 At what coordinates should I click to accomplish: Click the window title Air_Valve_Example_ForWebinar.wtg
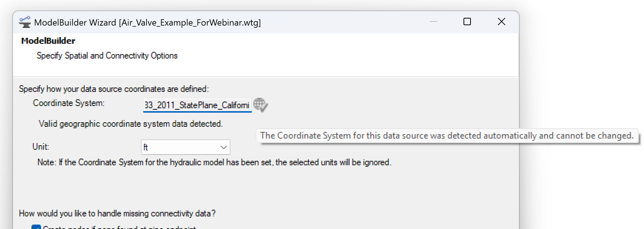[x=190, y=23]
